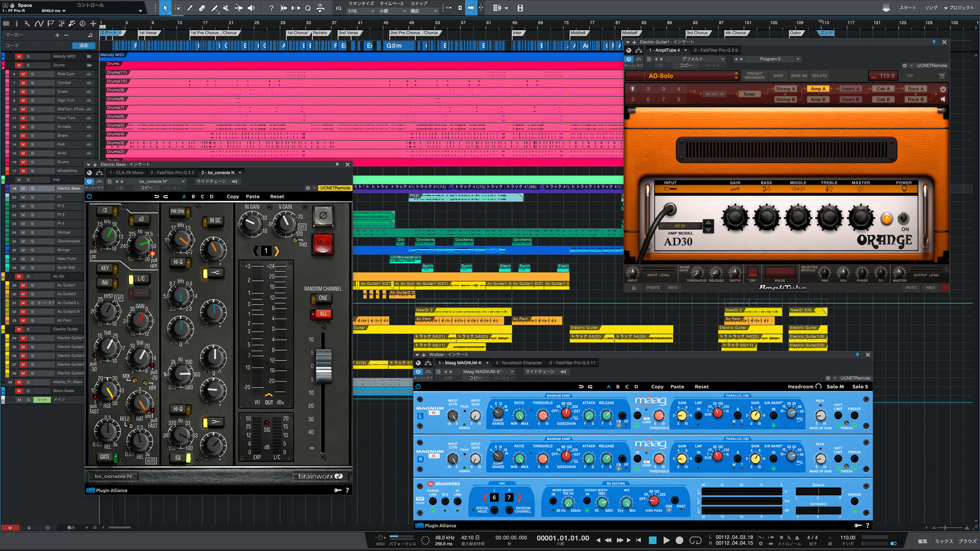Click the return-to-zero transport button
Viewport: 980px width, 551px height.
[x=638, y=540]
